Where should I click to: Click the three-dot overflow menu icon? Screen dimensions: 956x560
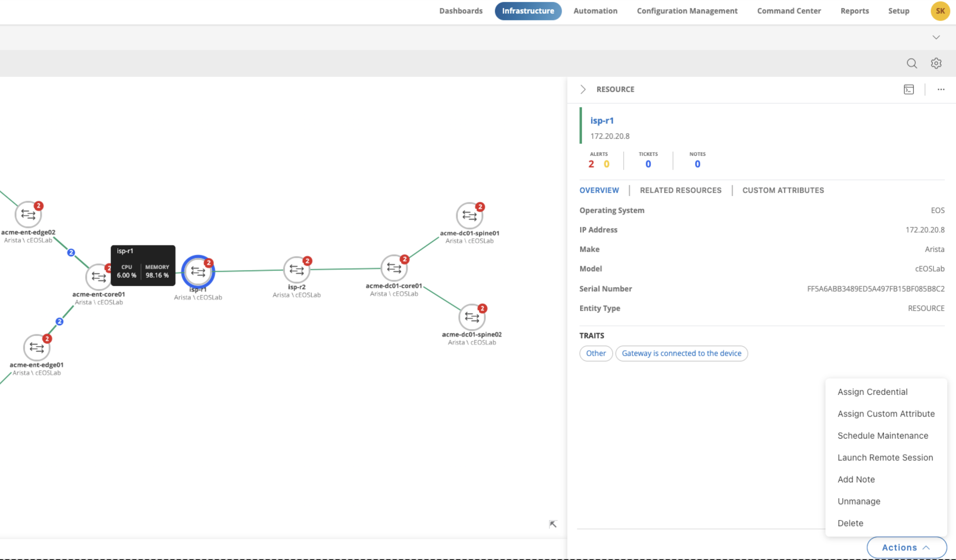click(x=941, y=89)
